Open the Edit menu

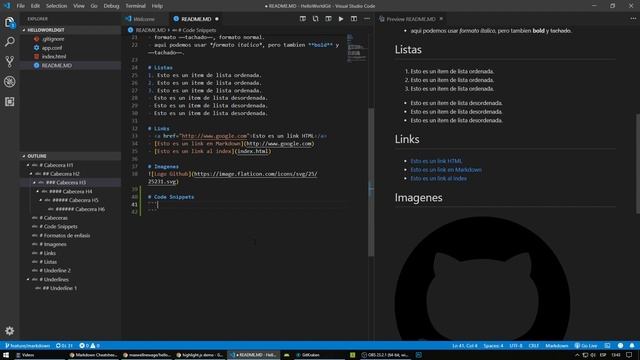point(36,6)
